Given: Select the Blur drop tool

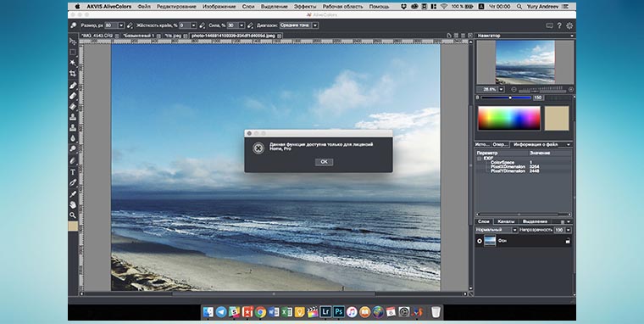Looking at the screenshot, I should (73, 138).
